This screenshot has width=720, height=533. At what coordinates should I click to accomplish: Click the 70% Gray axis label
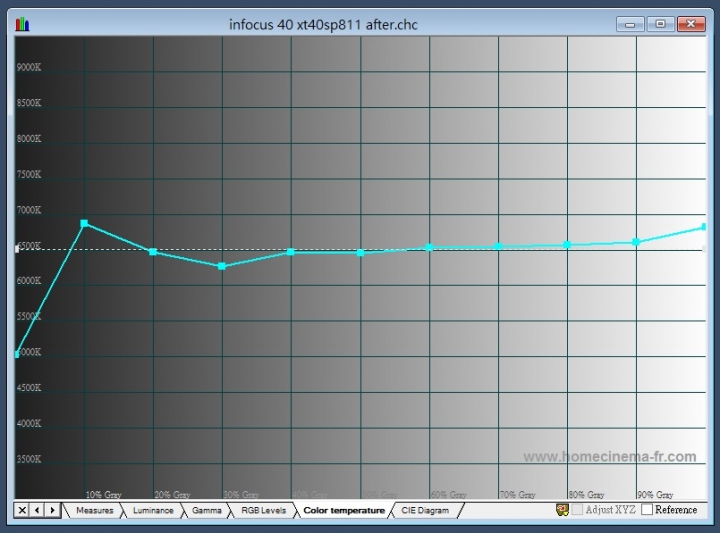(518, 494)
